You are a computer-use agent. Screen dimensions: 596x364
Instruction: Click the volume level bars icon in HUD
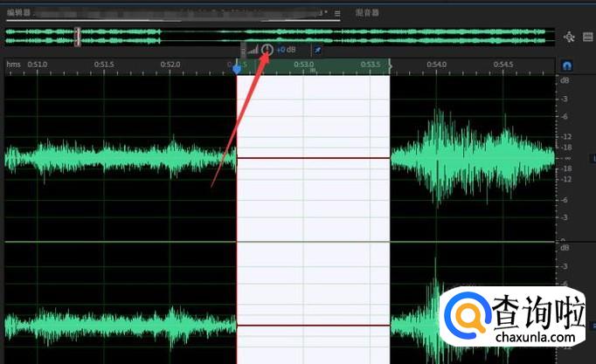[253, 50]
